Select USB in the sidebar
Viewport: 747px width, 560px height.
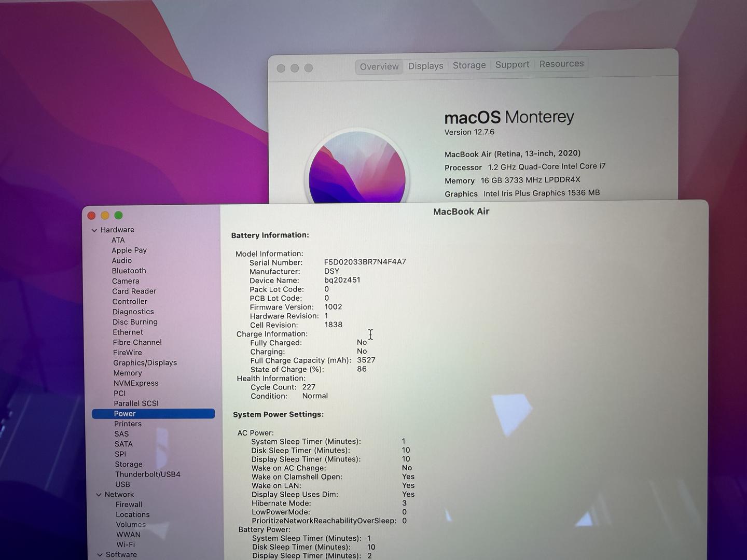(122, 484)
